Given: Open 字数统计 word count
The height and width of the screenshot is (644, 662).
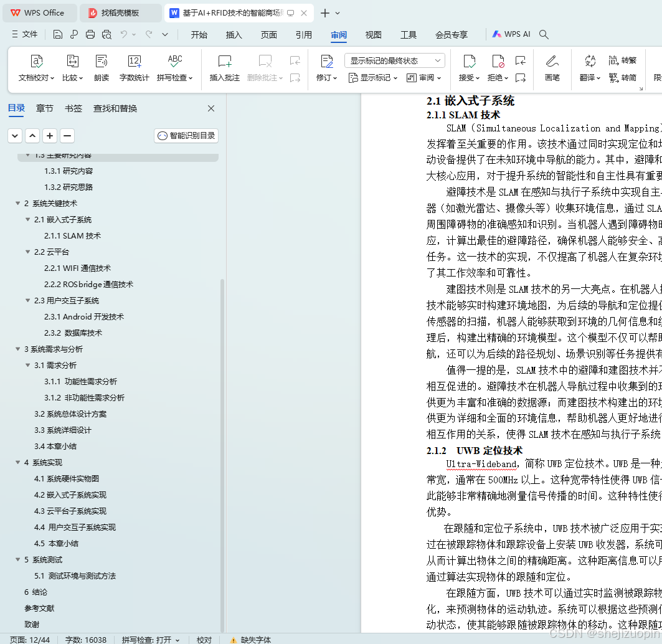Looking at the screenshot, I should [135, 69].
